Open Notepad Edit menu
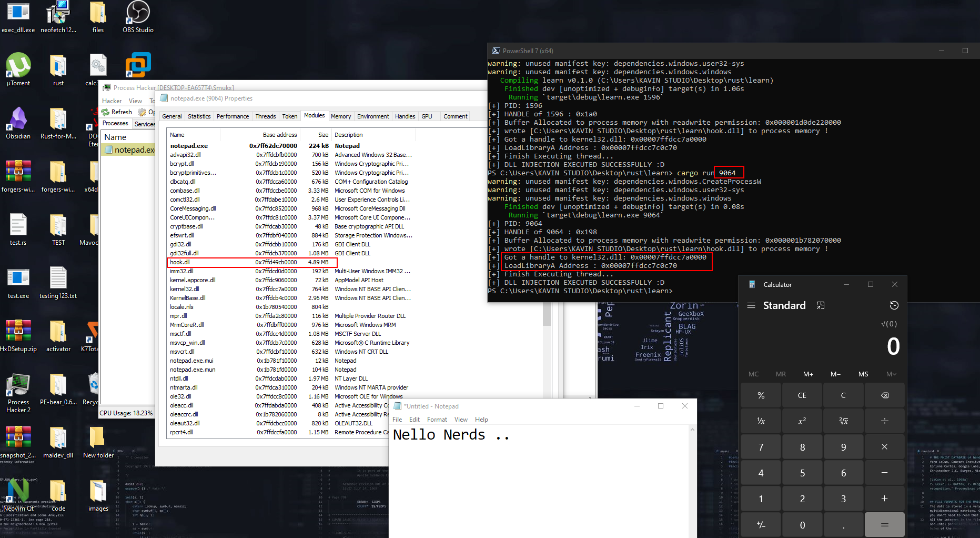Screen dimensions: 980x538 pyautogui.click(x=415, y=420)
